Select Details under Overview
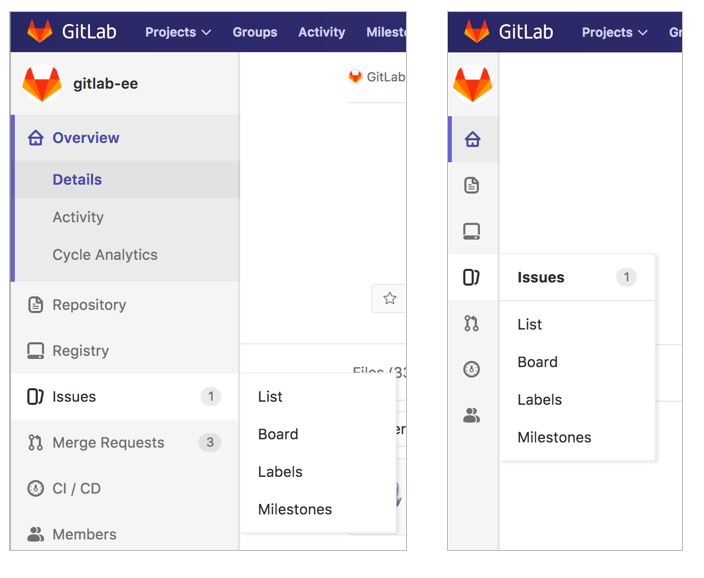704x578 pixels. click(77, 180)
